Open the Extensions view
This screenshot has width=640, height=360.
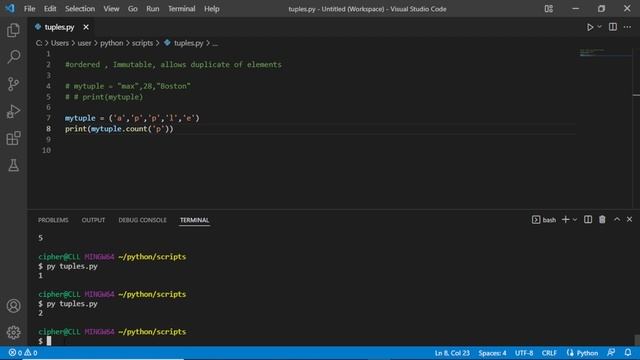click(x=13, y=138)
